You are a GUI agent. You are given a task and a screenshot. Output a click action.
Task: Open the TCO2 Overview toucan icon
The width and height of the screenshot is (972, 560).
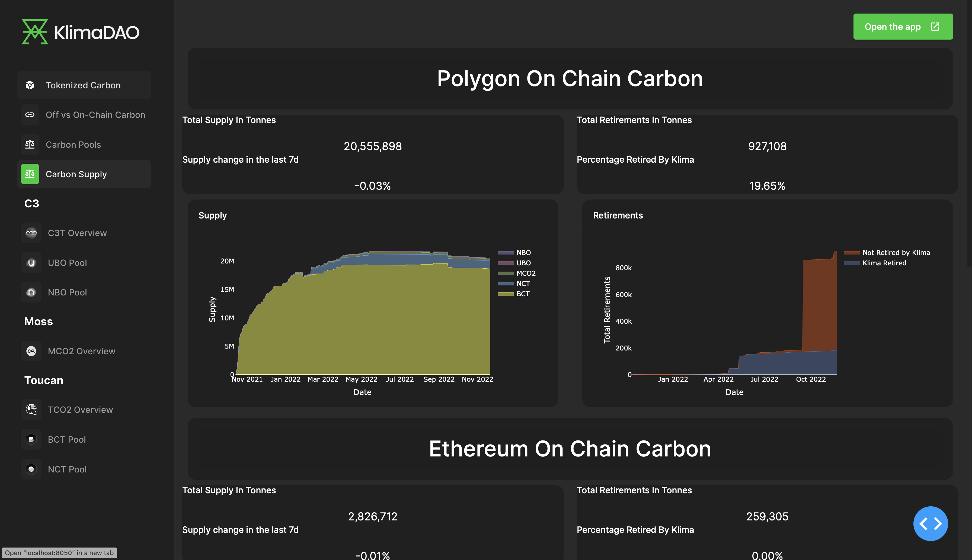point(31,409)
